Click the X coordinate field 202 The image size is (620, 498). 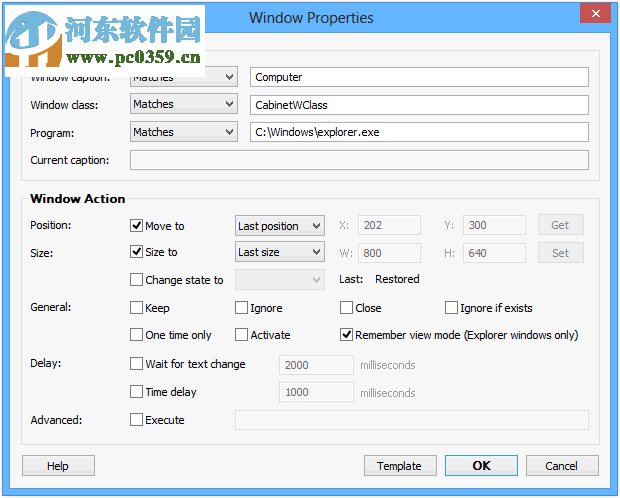click(x=389, y=225)
